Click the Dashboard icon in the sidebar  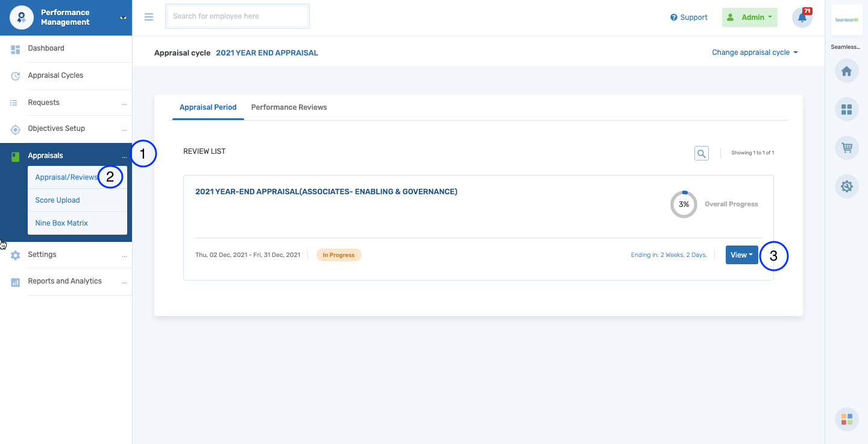(15, 48)
